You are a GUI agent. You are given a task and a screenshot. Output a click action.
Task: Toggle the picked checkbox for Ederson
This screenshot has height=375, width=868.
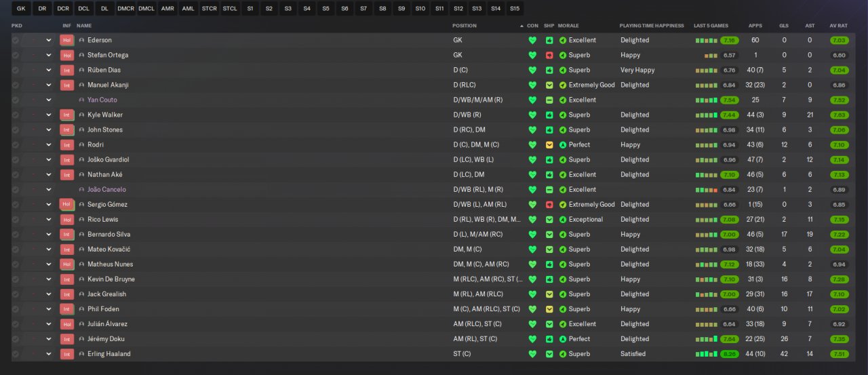click(16, 40)
